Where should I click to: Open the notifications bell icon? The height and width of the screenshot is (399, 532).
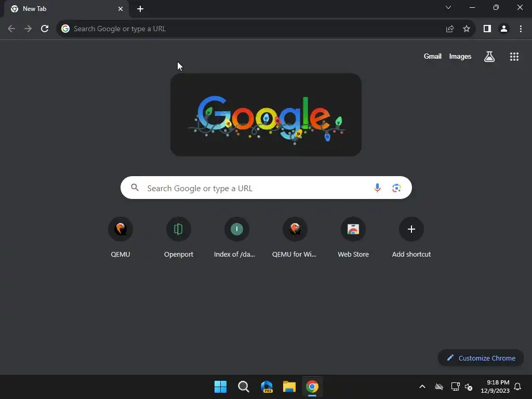517,387
